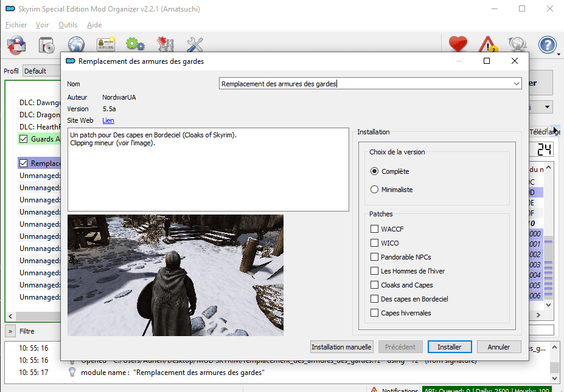Enable the Pandorable NPCs patch
This screenshot has width=564, height=392.
(x=374, y=257)
